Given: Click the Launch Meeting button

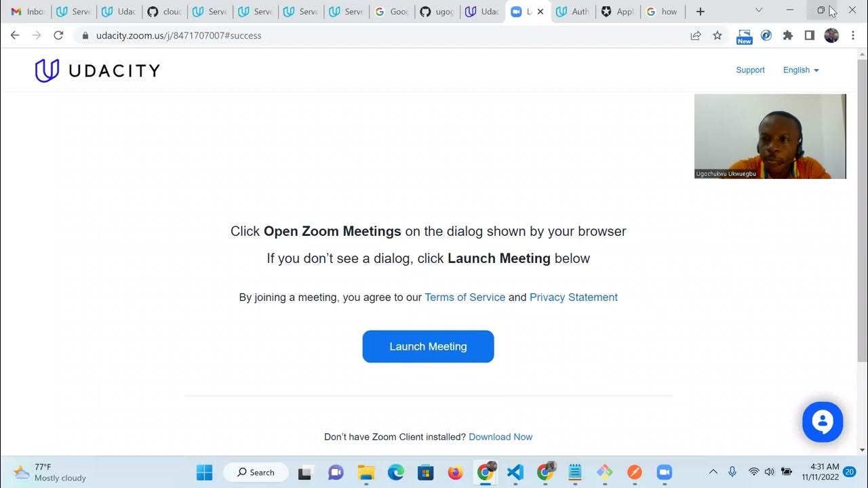Looking at the screenshot, I should pyautogui.click(x=428, y=346).
